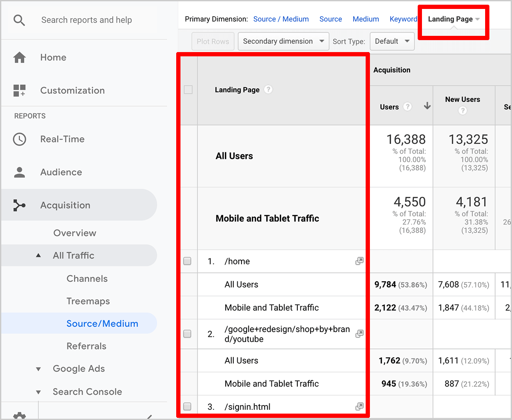Viewport: 512px width, 420px height.
Task: Switch primary dimension to Medium
Action: (366, 19)
